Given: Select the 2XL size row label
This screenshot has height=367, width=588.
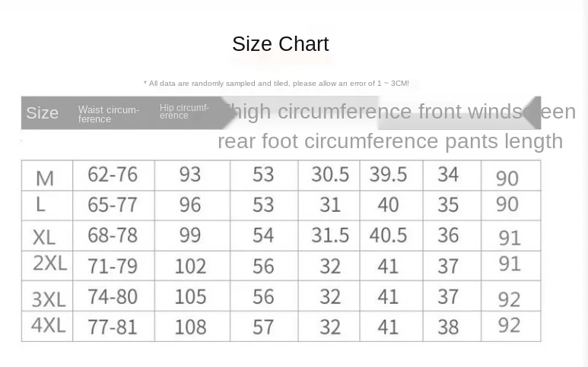Looking at the screenshot, I should (x=49, y=264).
